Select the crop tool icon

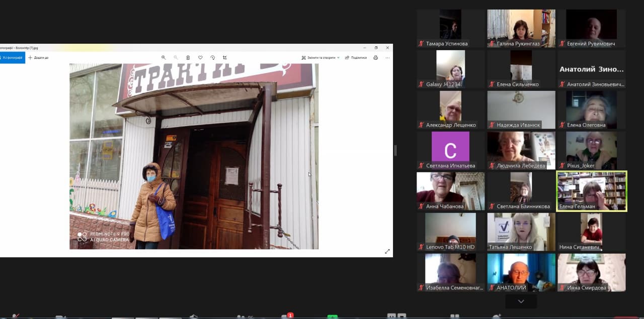point(225,58)
